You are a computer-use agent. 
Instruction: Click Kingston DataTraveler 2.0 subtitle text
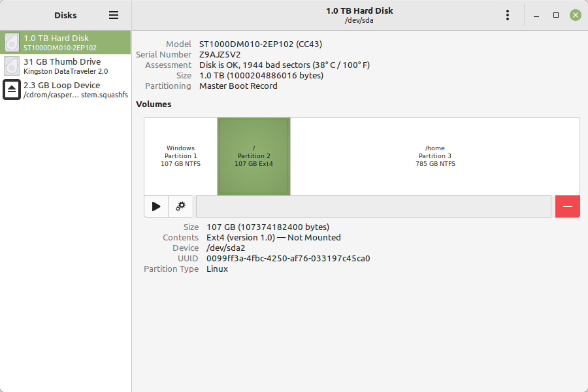65,71
